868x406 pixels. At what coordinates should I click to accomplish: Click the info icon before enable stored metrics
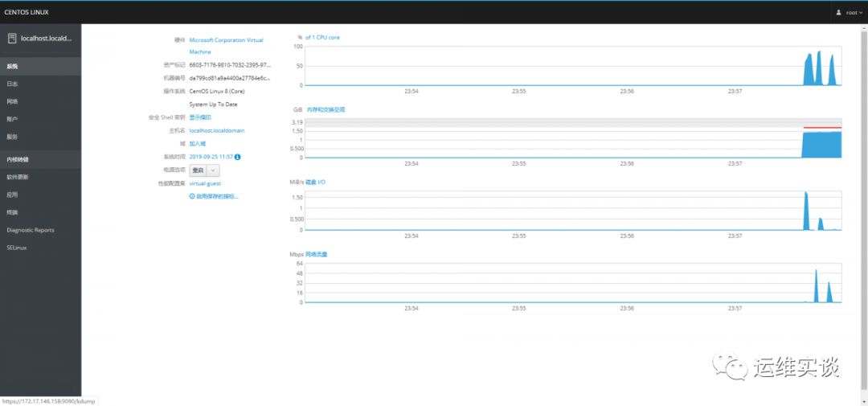tap(192, 196)
